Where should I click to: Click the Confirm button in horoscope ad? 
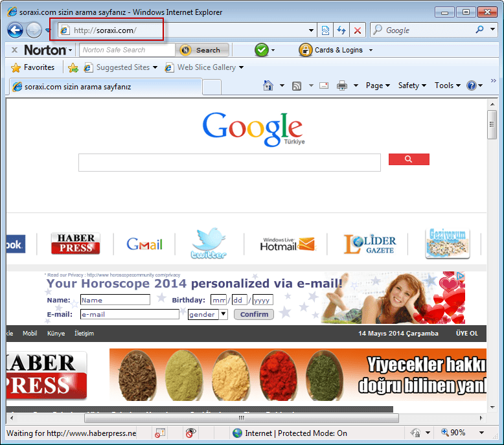(254, 314)
